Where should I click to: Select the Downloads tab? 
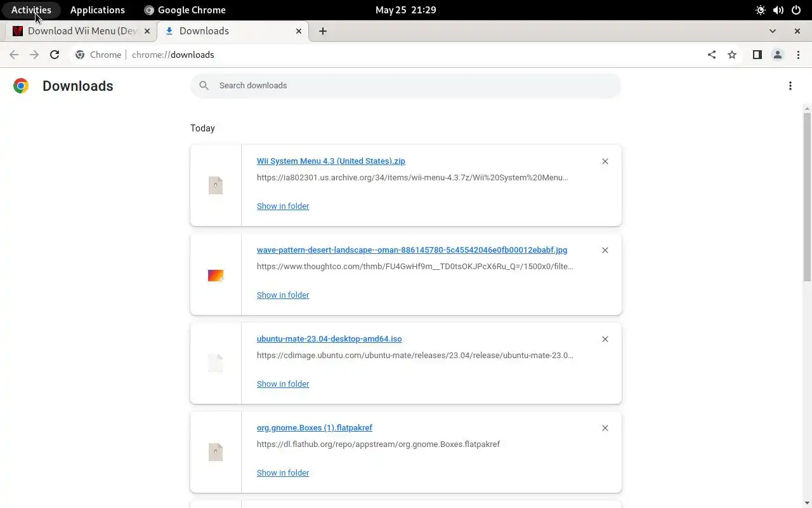tap(233, 31)
